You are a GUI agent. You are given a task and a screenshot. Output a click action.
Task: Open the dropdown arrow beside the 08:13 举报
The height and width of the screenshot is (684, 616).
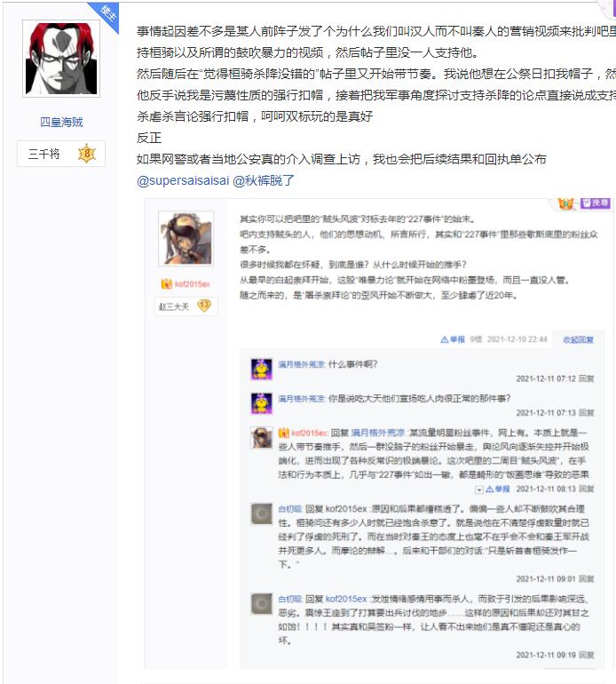point(479,489)
